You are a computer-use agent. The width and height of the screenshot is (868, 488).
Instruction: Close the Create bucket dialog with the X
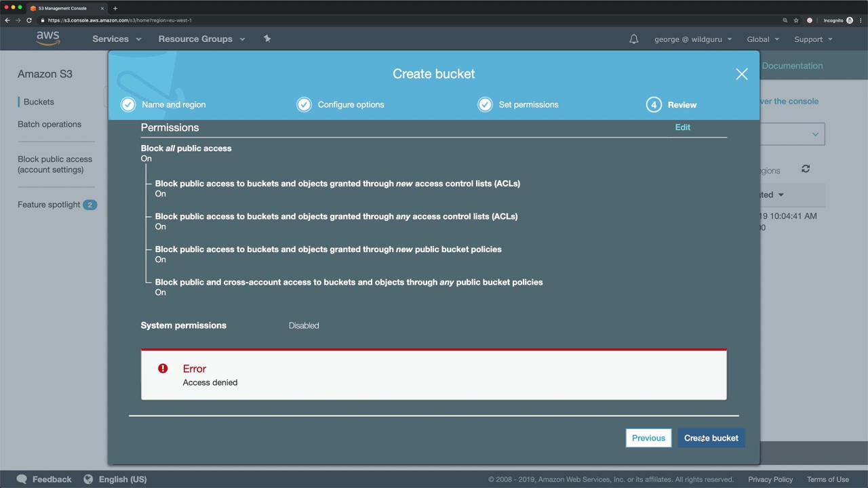[742, 74]
